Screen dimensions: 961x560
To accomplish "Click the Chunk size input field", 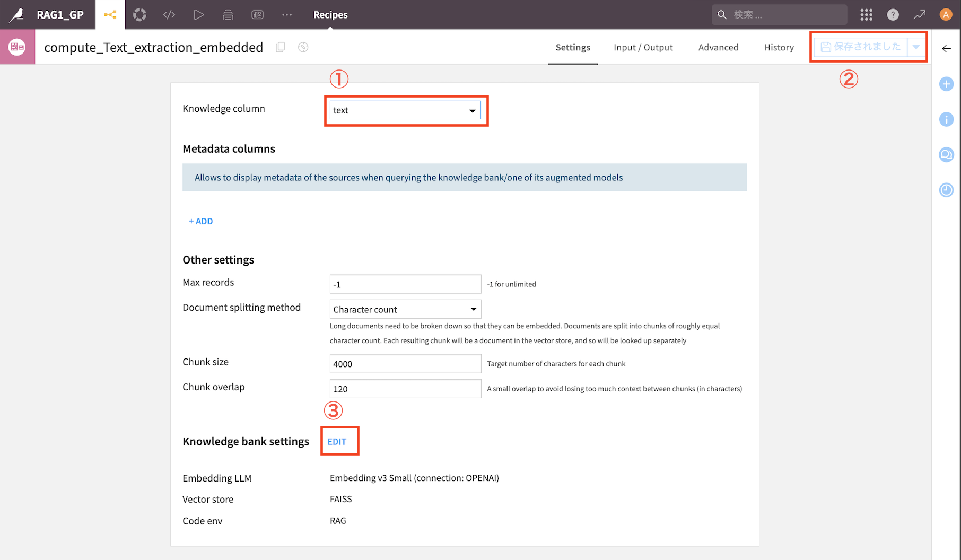I will pos(405,364).
